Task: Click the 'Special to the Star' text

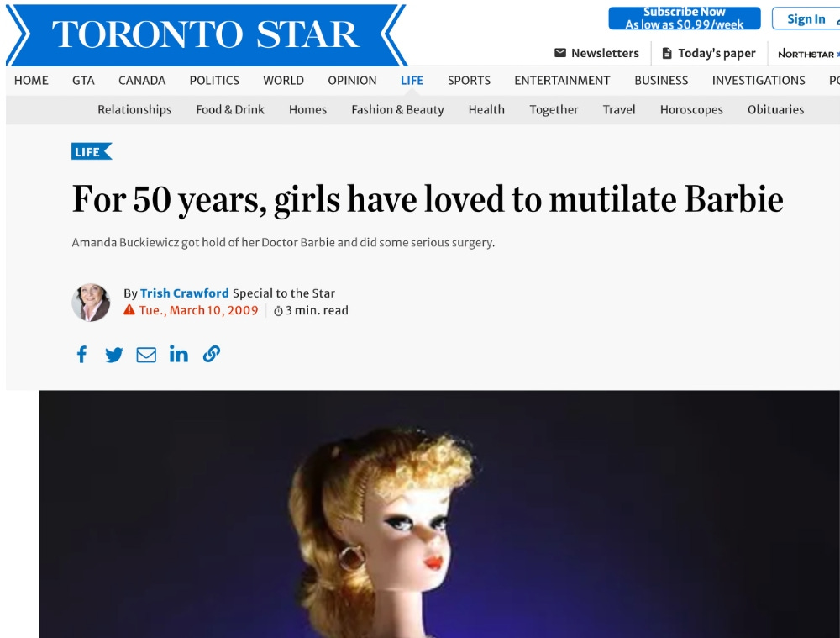Action: point(284,293)
